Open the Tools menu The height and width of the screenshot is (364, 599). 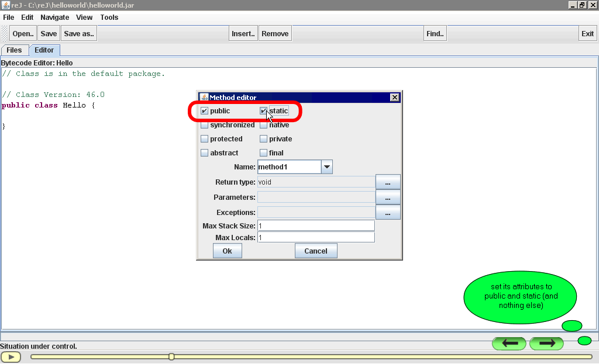click(109, 17)
